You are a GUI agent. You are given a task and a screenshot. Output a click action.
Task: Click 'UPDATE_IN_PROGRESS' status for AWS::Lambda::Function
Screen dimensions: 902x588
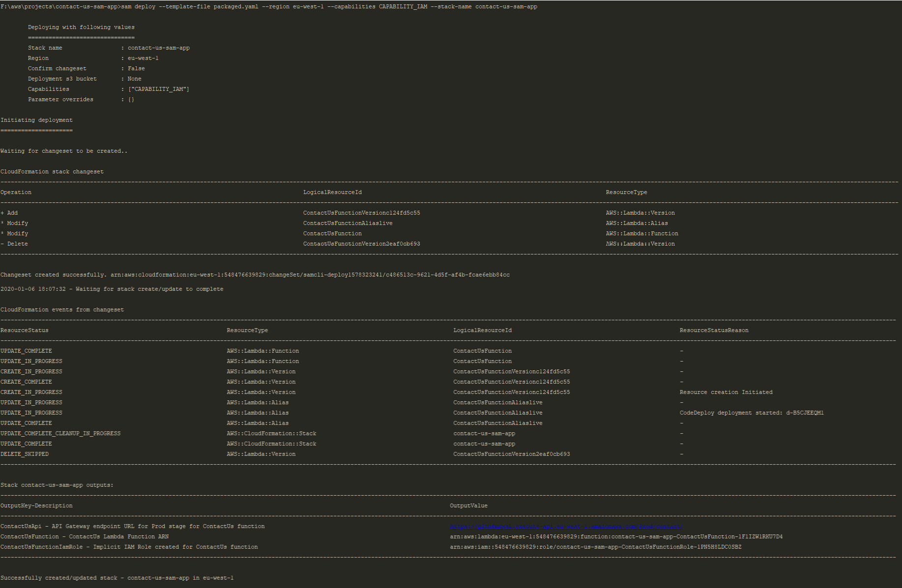31,362
